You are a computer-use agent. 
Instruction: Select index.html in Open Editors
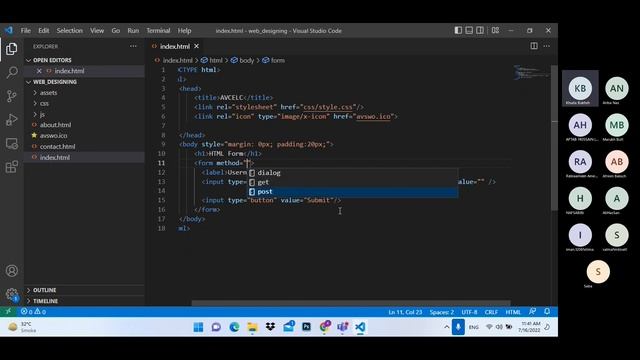84,71
